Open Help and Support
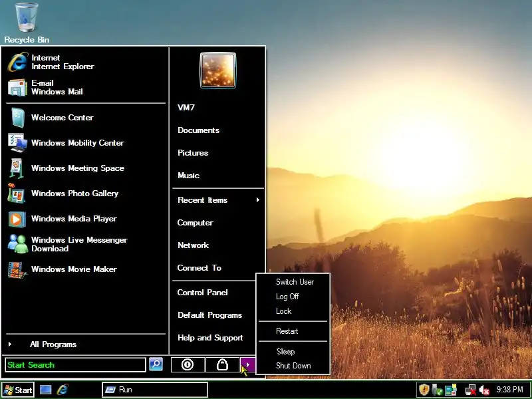Image resolution: width=532 pixels, height=399 pixels. [x=210, y=338]
